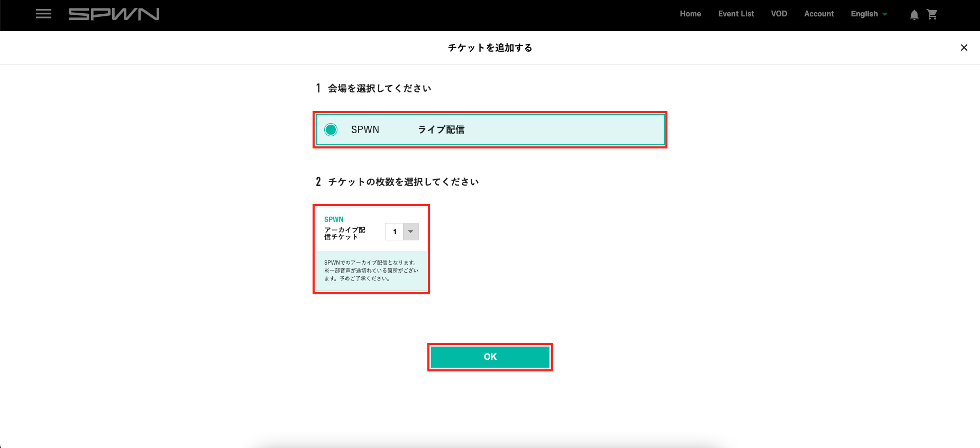Open the shopping cart icon
980x448 pixels.
coord(932,14)
